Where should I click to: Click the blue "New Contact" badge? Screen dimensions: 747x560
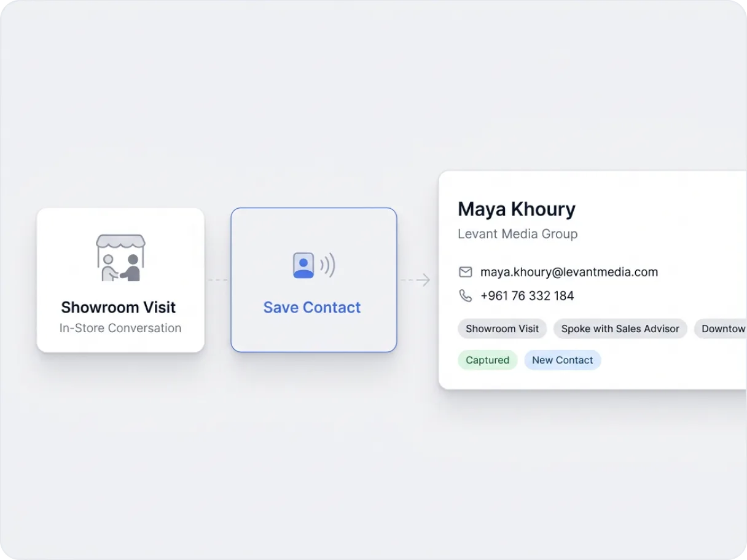click(x=562, y=360)
